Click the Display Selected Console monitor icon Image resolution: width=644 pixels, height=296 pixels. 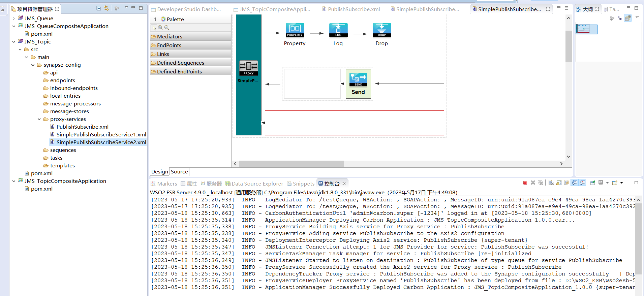[601, 183]
